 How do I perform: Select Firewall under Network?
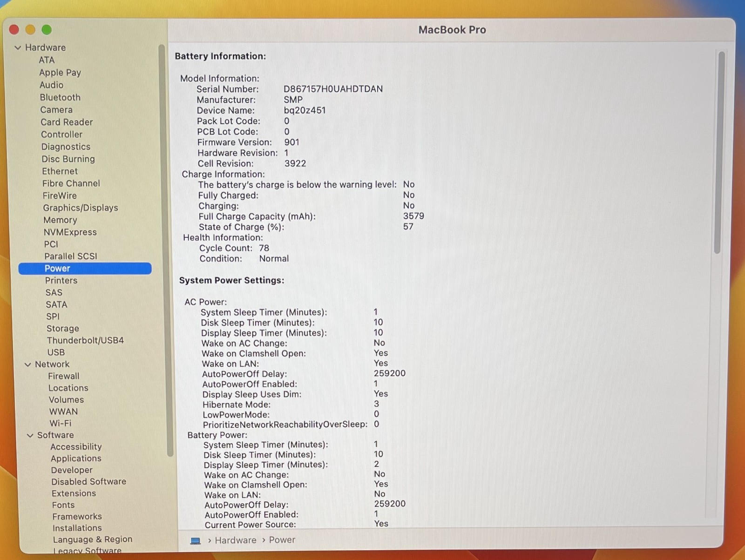coord(63,376)
